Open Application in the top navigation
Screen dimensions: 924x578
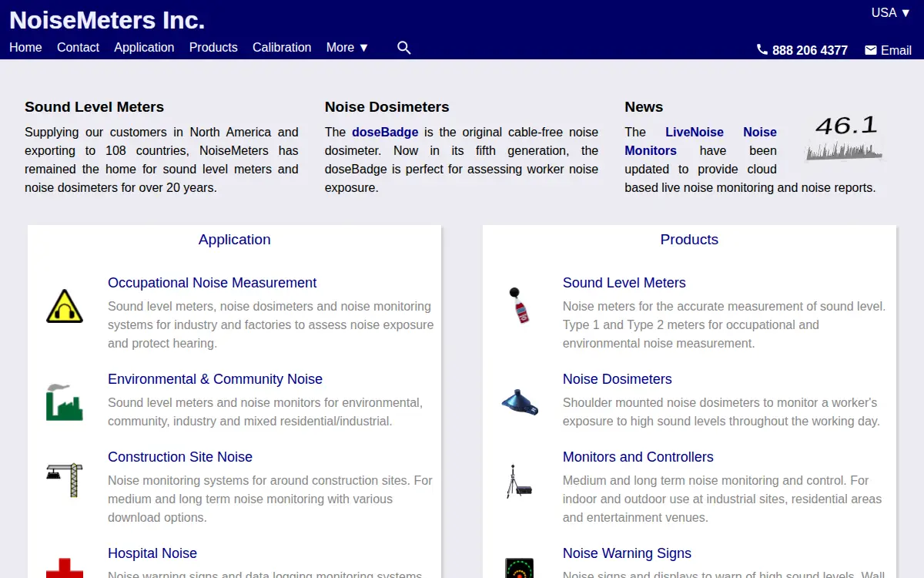[x=144, y=47]
